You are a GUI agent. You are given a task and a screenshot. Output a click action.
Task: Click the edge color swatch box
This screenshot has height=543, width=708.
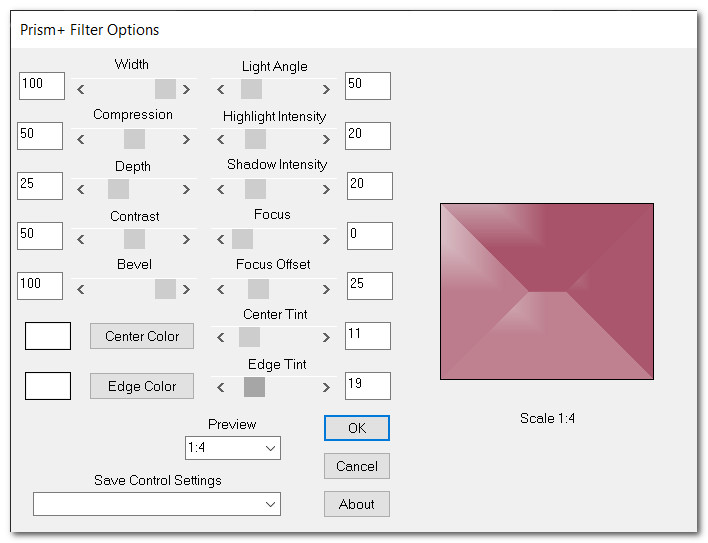pyautogui.click(x=48, y=386)
